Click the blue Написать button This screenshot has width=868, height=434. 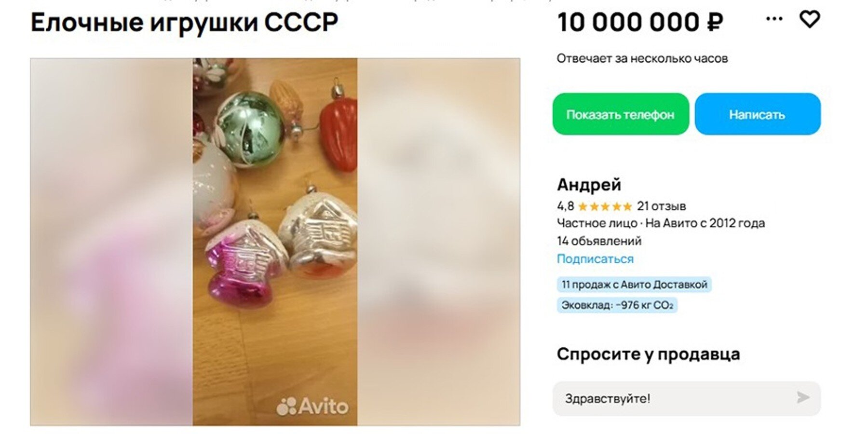(757, 114)
